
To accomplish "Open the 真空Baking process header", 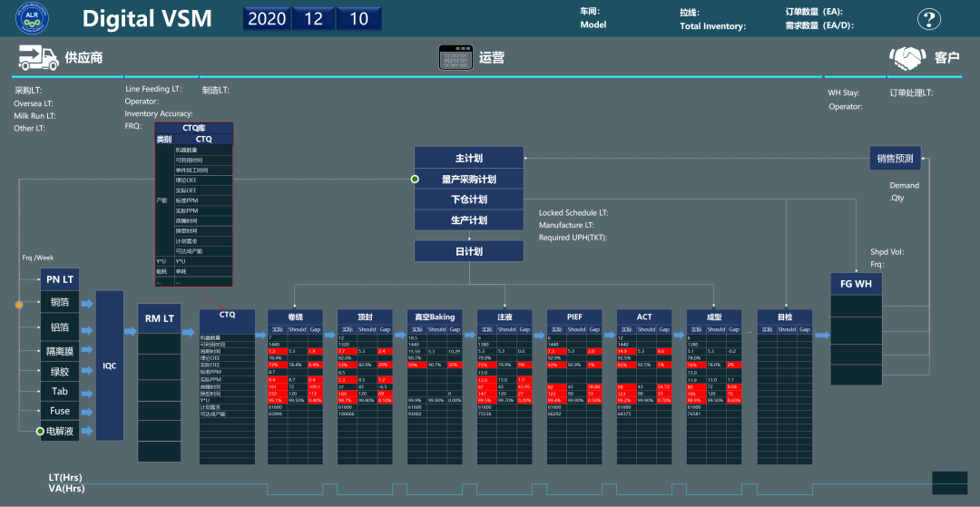I will tap(435, 317).
